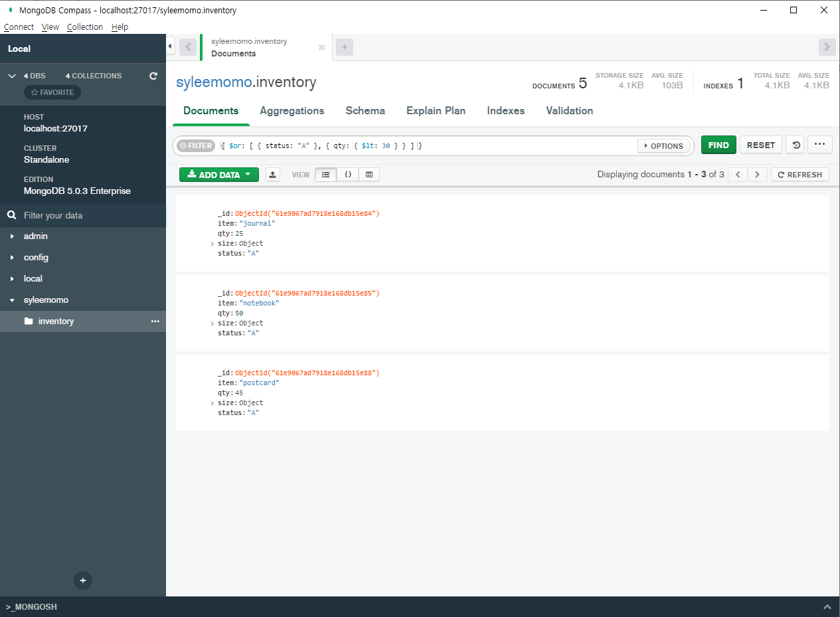Switch to Aggregations tab
This screenshot has height=617, width=840.
[292, 111]
